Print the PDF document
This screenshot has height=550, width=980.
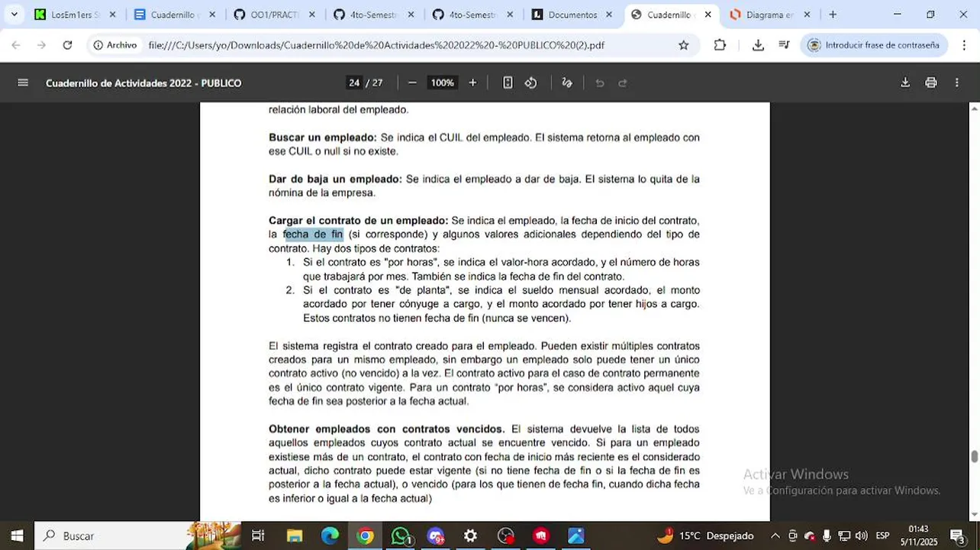click(931, 82)
